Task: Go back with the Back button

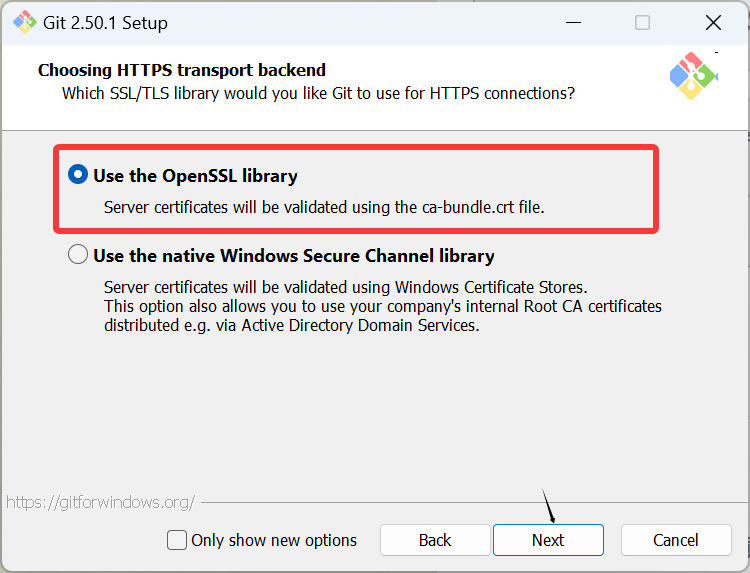Action: click(x=435, y=540)
